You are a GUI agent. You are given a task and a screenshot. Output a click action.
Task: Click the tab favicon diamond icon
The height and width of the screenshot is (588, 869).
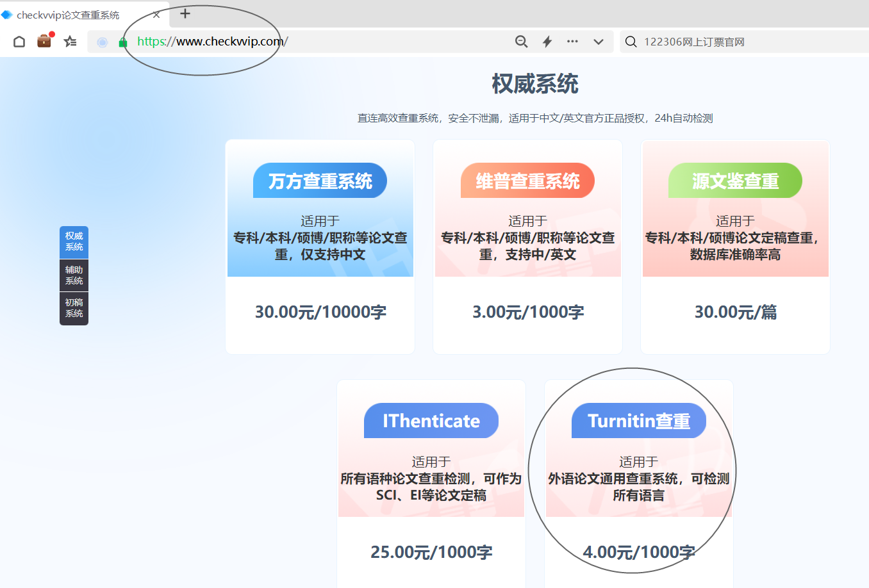[7, 15]
